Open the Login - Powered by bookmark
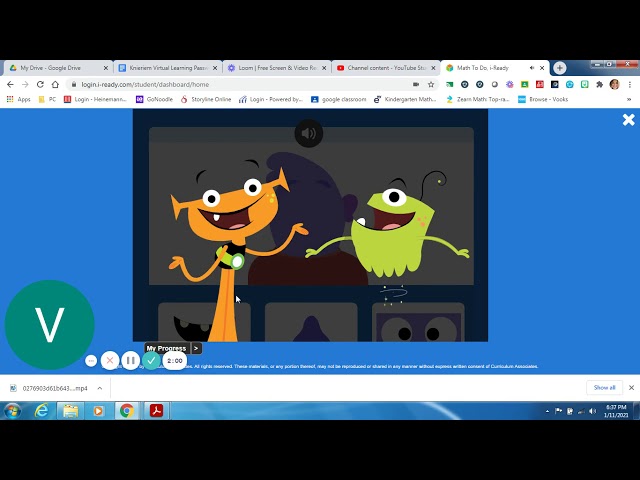The image size is (640, 480). click(271, 99)
